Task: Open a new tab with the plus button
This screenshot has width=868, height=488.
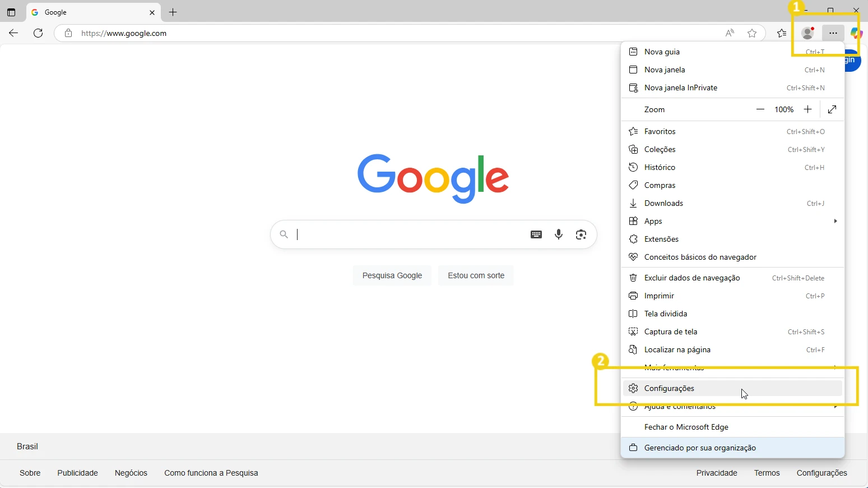Action: [173, 12]
